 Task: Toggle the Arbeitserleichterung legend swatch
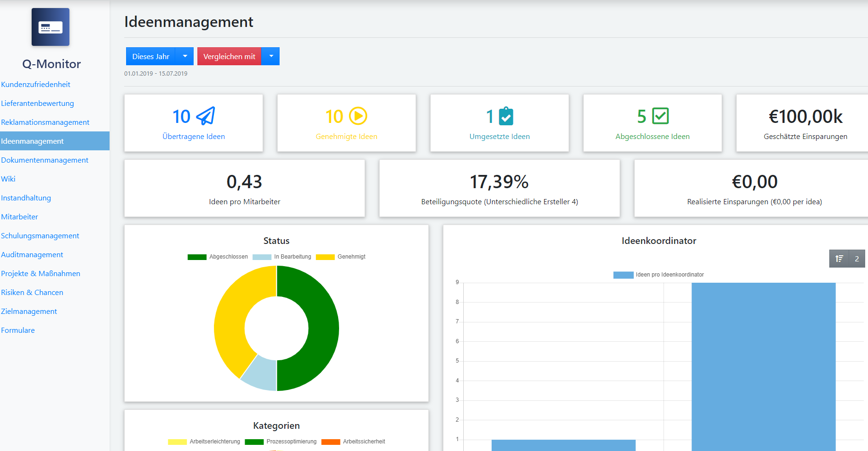pyautogui.click(x=177, y=442)
